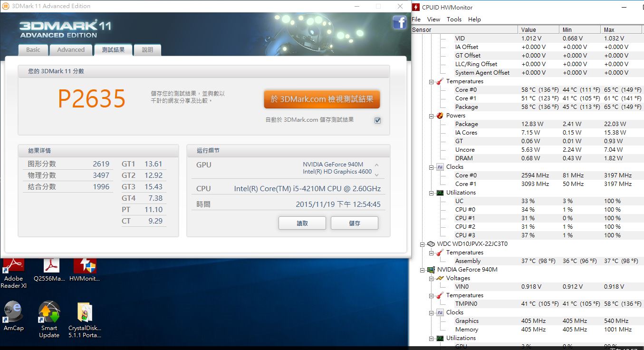
Task: Click the NVIDIA Clocks section icon
Action: pyautogui.click(x=440, y=312)
